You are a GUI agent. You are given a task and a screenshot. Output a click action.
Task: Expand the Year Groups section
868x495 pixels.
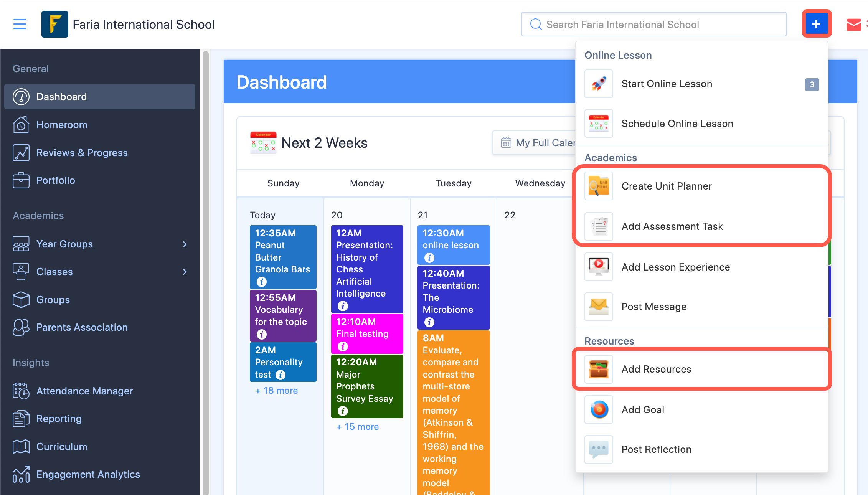(185, 244)
